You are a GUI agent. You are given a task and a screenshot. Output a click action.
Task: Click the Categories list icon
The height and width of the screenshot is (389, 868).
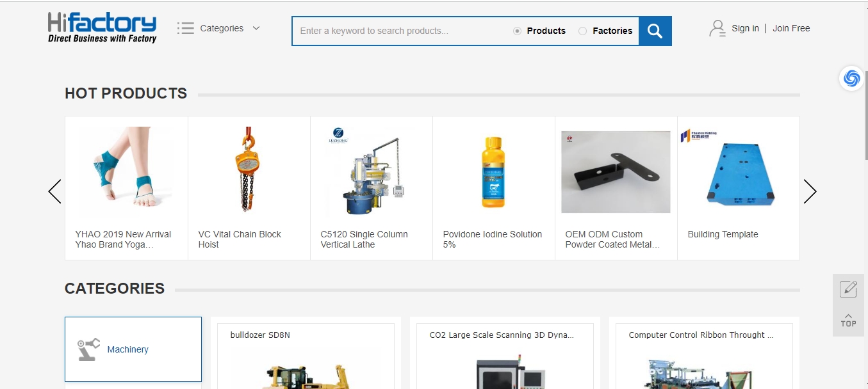point(186,28)
